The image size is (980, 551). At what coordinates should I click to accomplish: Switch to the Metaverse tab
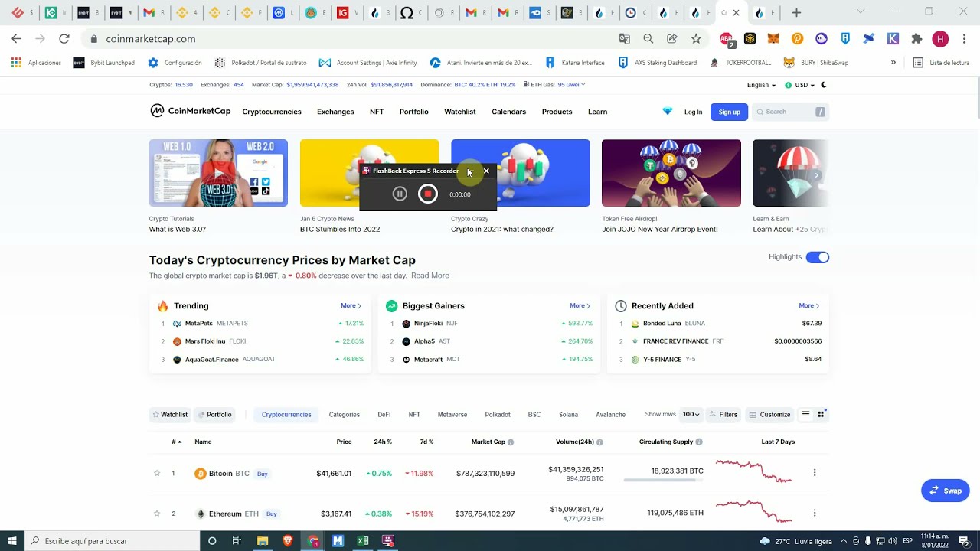click(x=452, y=415)
